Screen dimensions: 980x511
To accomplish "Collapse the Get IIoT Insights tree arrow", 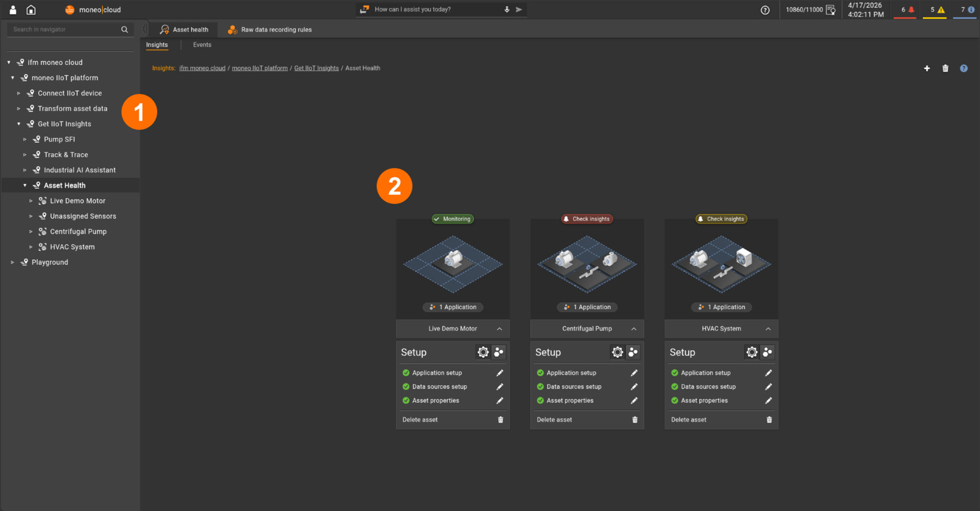I will click(x=18, y=124).
